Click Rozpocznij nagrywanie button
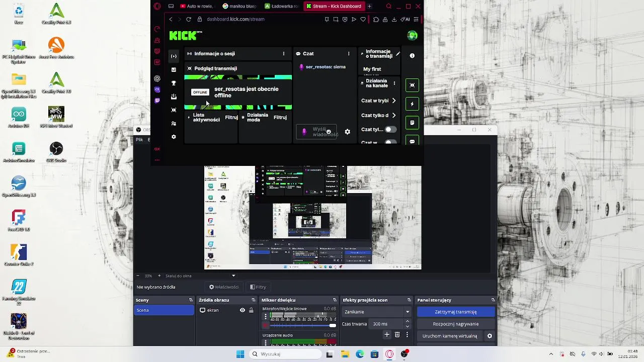The width and height of the screenshot is (644, 362). point(455,324)
